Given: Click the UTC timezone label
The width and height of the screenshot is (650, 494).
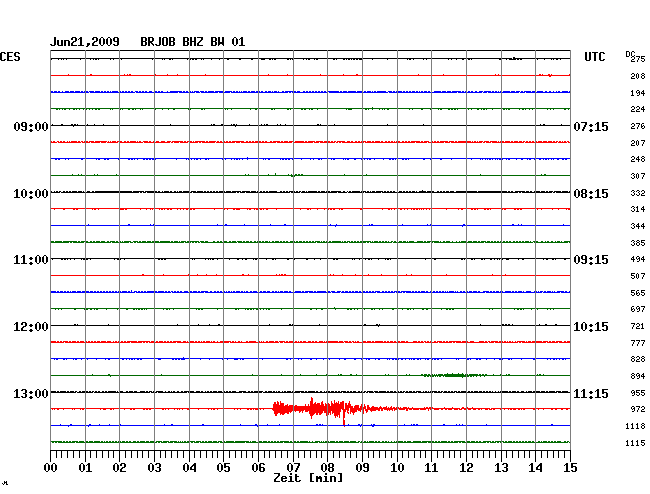Looking at the screenshot, I should [594, 57].
